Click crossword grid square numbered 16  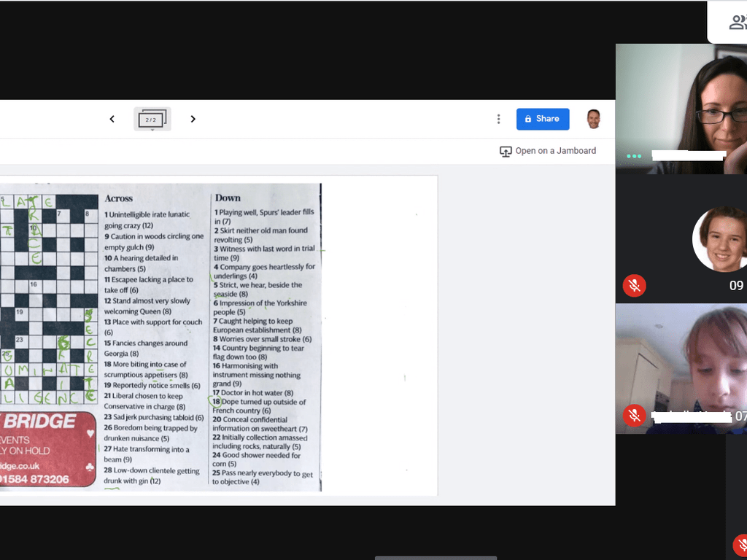tap(35, 287)
